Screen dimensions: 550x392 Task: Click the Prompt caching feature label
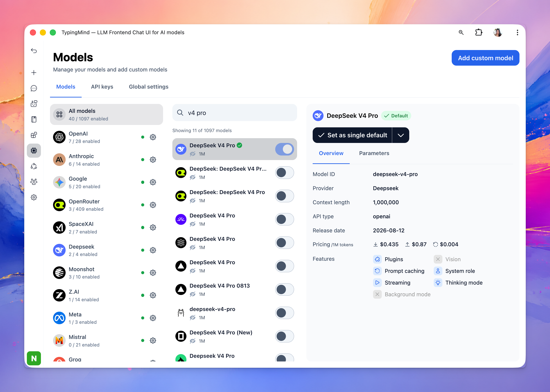pos(404,271)
